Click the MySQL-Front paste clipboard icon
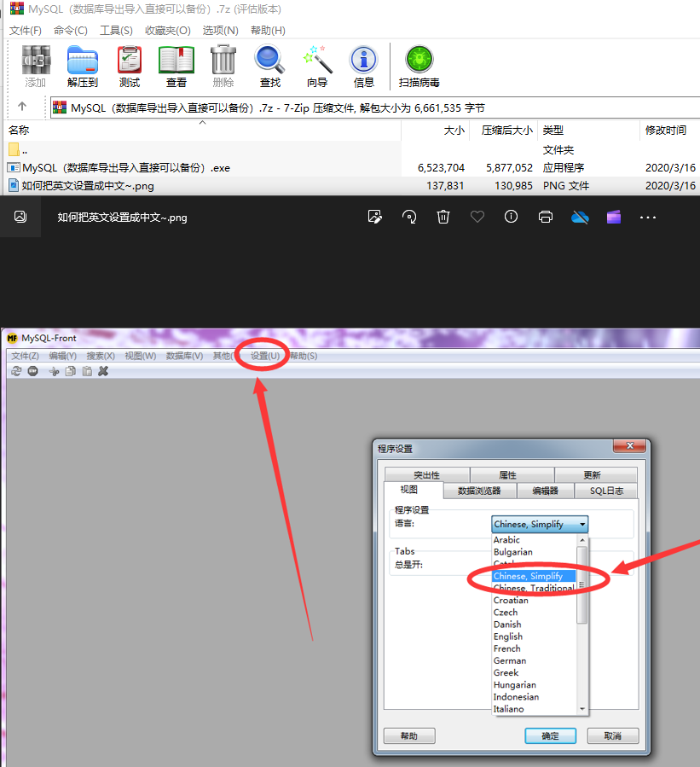 (87, 371)
